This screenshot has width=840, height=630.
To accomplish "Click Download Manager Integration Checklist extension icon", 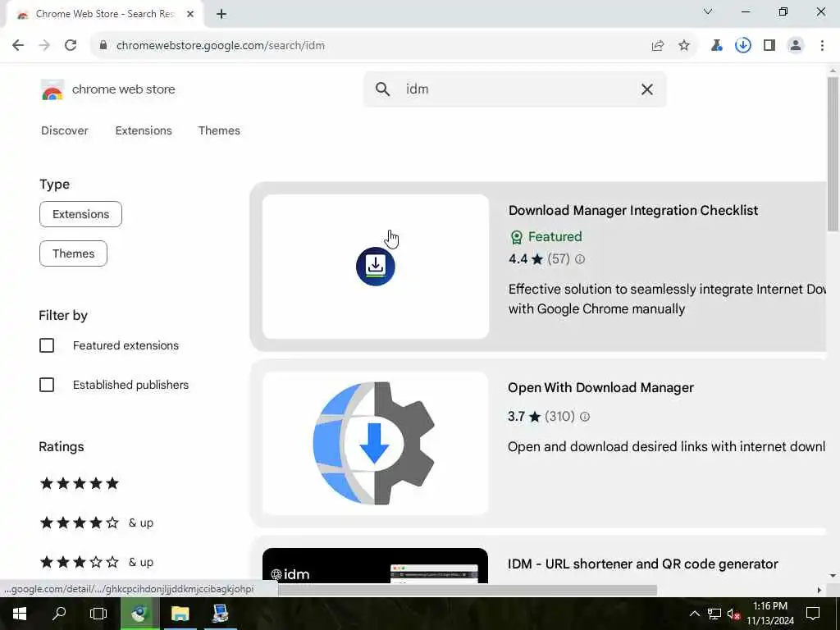I will tap(376, 267).
